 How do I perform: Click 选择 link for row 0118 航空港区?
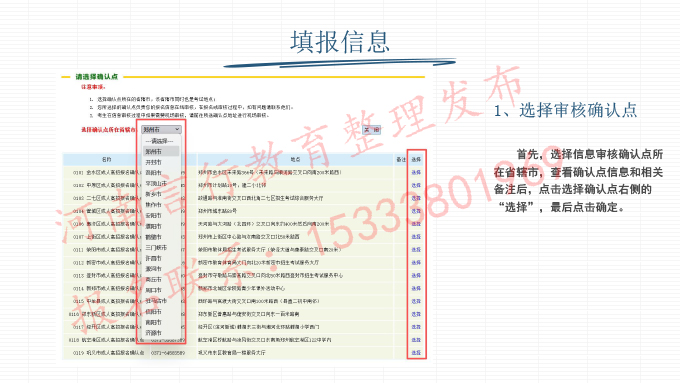[x=416, y=340]
